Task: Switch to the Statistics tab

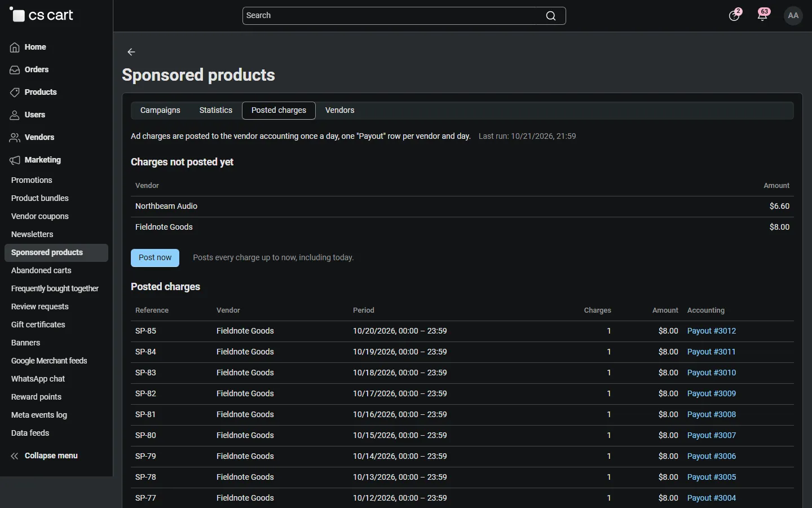Action: point(216,110)
